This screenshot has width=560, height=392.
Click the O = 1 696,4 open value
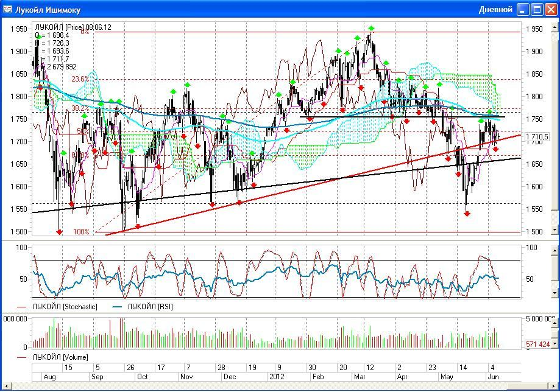(x=52, y=35)
